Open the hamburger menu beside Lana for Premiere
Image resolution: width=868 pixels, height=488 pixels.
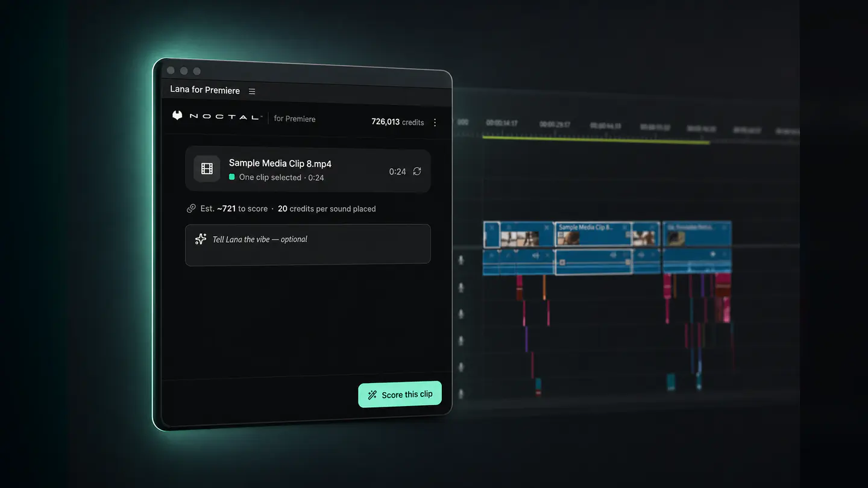pos(252,92)
